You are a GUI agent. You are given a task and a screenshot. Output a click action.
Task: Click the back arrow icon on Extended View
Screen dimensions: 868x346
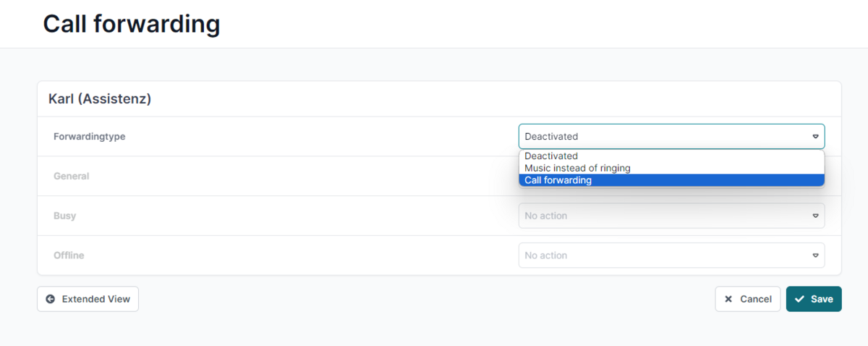[50, 299]
